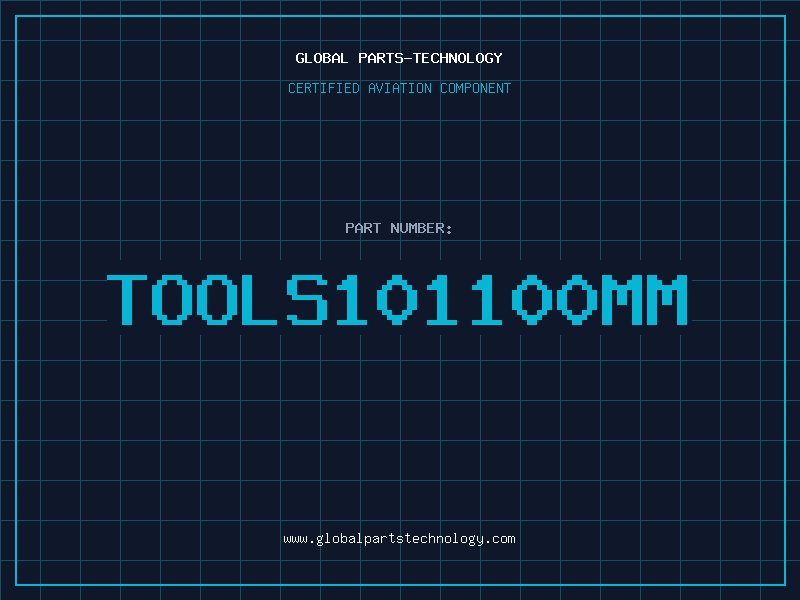Select the word CERTIFIED in the subtitle
Image resolution: width=800 pixels, height=600 pixels.
[325, 88]
